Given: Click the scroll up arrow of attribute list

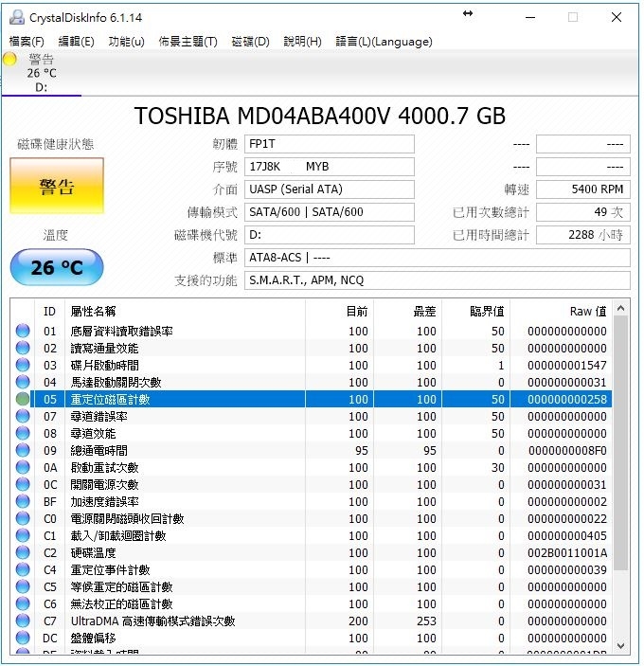Looking at the screenshot, I should (620, 308).
